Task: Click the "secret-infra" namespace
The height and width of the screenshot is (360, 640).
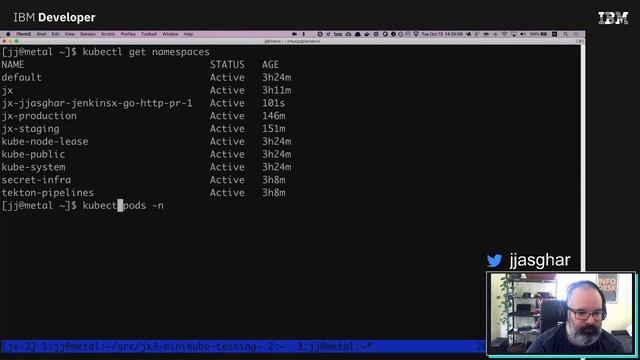Action: coord(36,180)
